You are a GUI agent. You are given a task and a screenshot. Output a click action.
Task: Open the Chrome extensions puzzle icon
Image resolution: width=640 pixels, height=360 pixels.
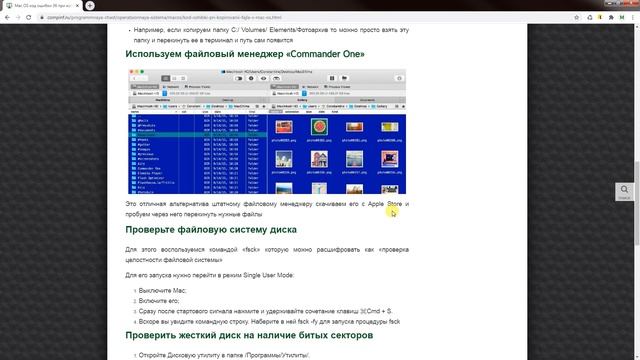(x=611, y=18)
